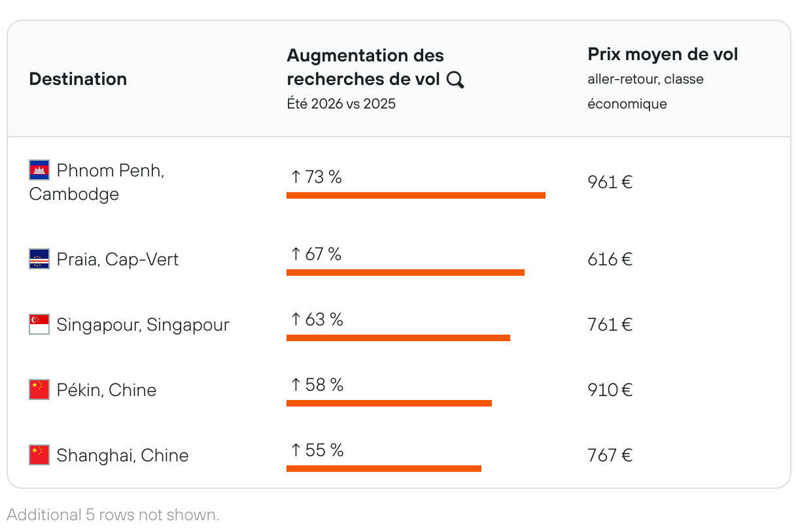Click the orange bar for Pékin 58 %
The width and height of the screenshot is (798, 532).
pyautogui.click(x=389, y=403)
